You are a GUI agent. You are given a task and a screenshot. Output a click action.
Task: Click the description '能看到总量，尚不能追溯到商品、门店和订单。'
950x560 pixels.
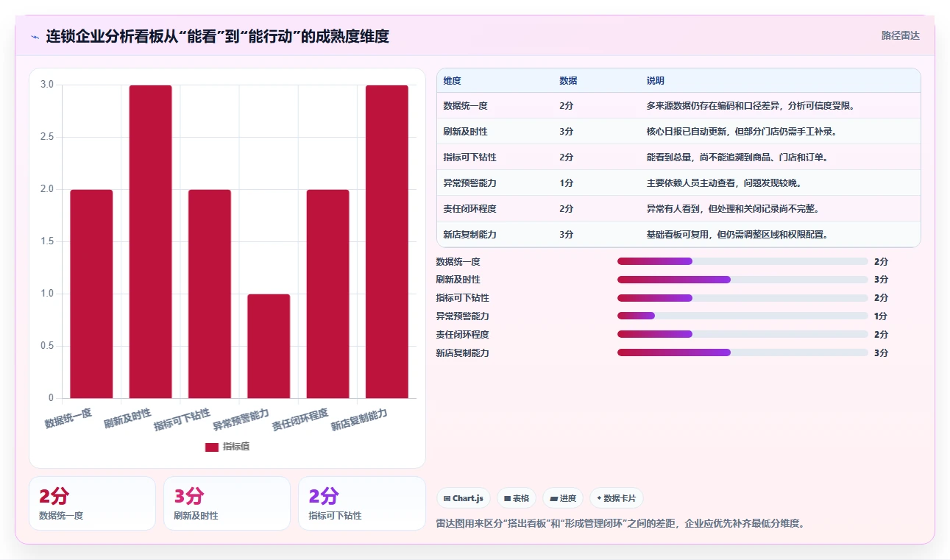tap(737, 157)
